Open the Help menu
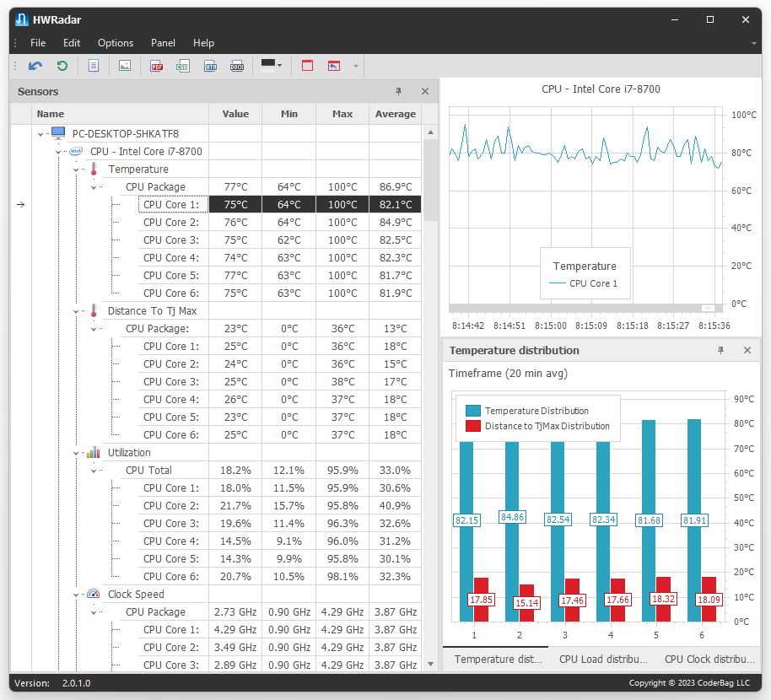Viewport: 771px width, 700px height. (x=203, y=43)
